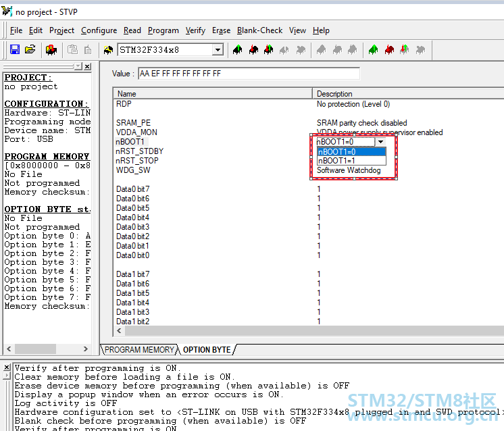This screenshot has height=431, width=504.
Task: Click first grayed chip in sector group
Action: (322, 50)
